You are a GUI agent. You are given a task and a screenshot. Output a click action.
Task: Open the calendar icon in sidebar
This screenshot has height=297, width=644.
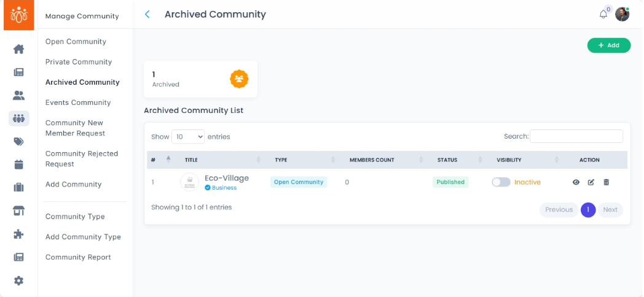click(x=18, y=164)
